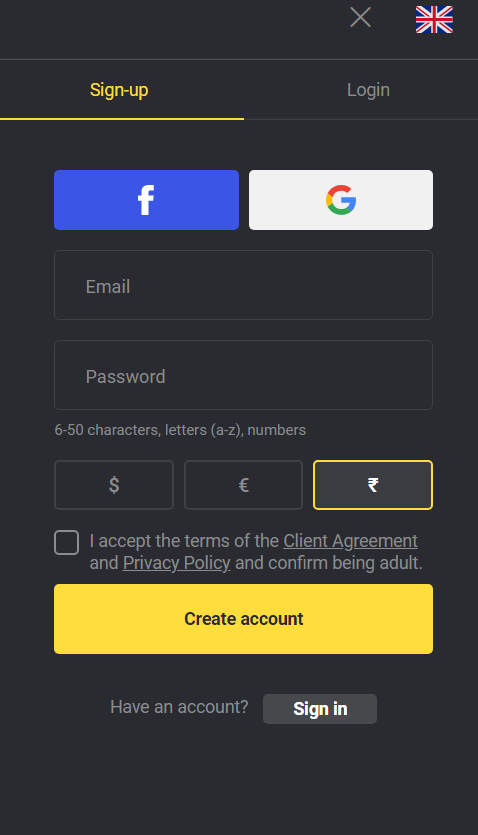Screen dimensions: 478x835
Task: Click the 'confirm being adult' text
Action: (345, 563)
